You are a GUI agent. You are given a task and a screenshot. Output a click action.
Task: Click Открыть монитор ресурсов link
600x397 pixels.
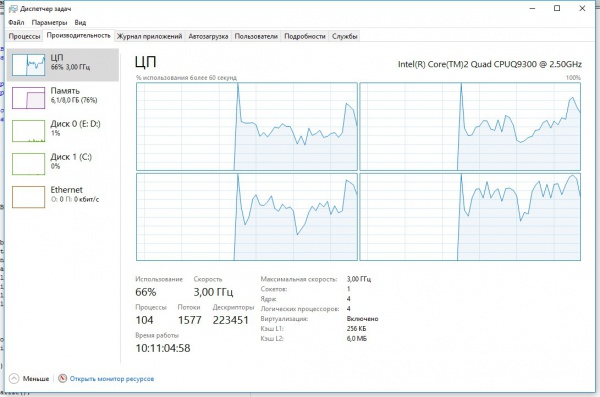tap(112, 379)
